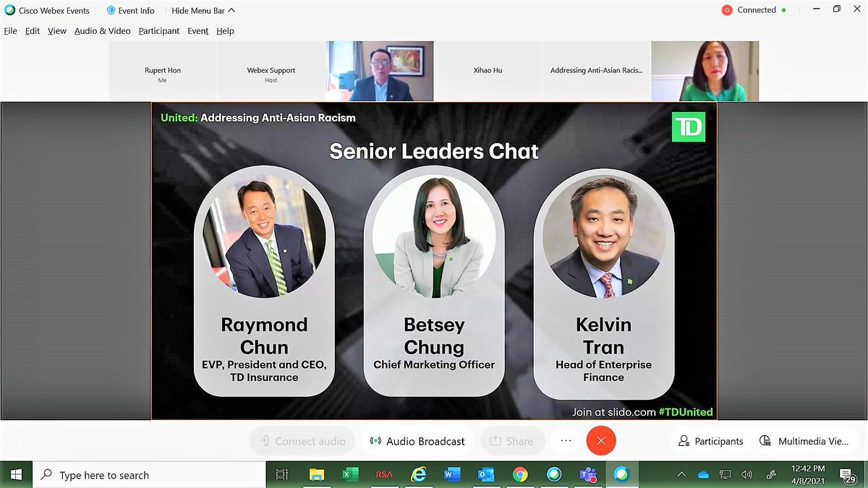Image resolution: width=868 pixels, height=488 pixels.
Task: Open Microsoft Teams from taskbar
Action: click(x=588, y=475)
